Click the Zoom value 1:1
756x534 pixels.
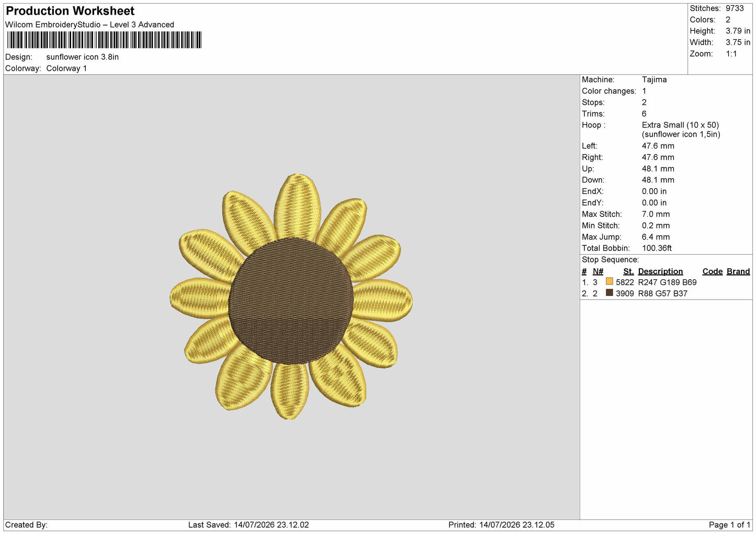(731, 54)
